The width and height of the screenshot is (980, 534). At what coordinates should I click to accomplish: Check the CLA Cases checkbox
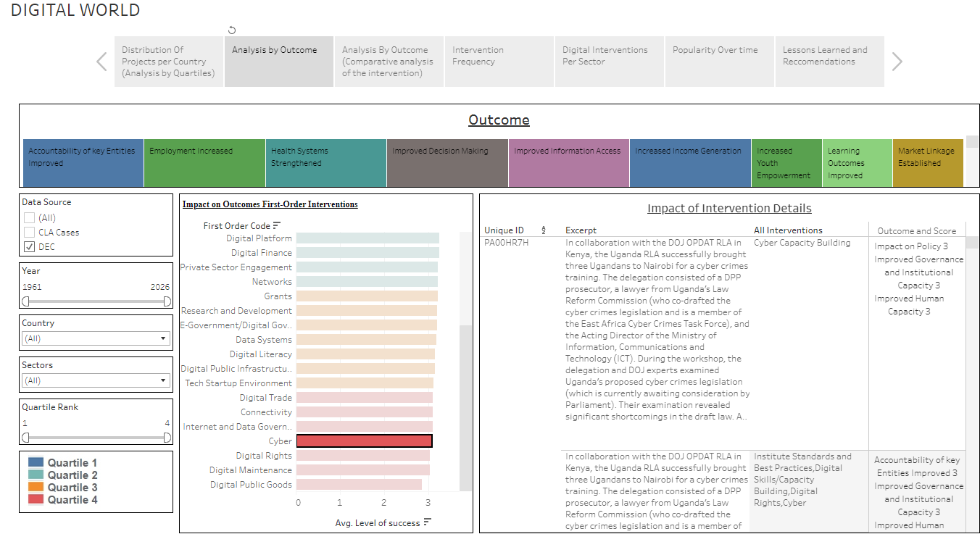[x=29, y=232]
